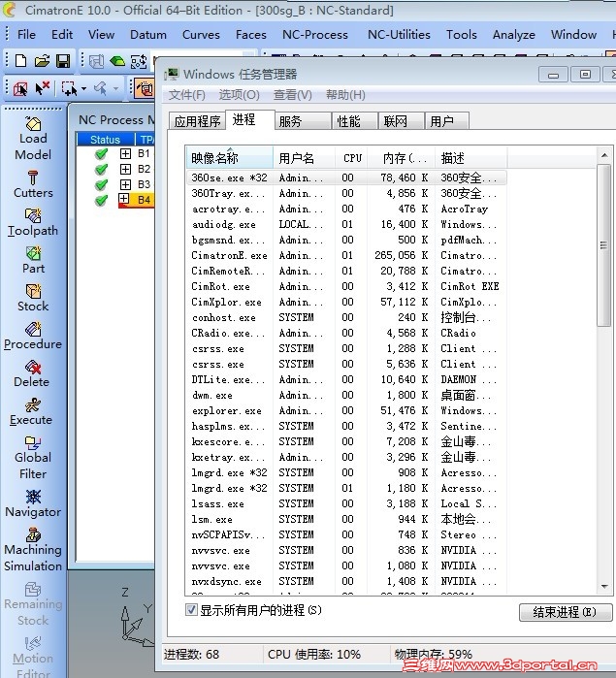Open the Curves menu

click(x=201, y=35)
